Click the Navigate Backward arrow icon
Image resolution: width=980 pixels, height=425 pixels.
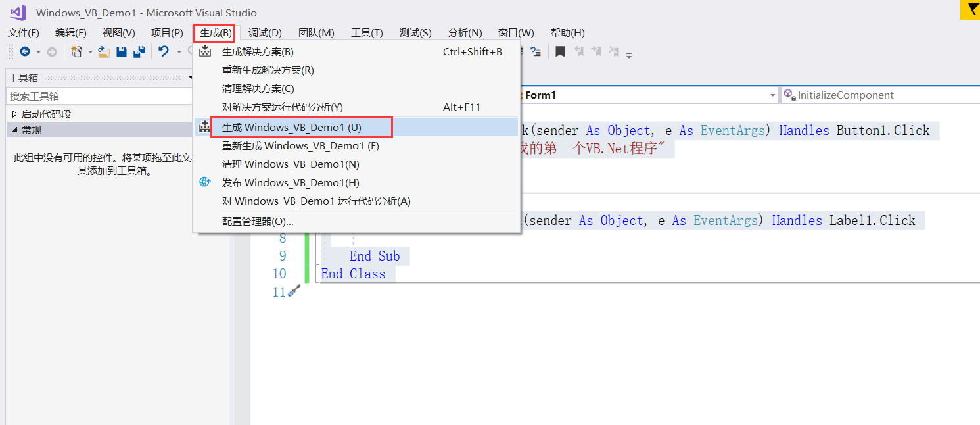point(24,51)
